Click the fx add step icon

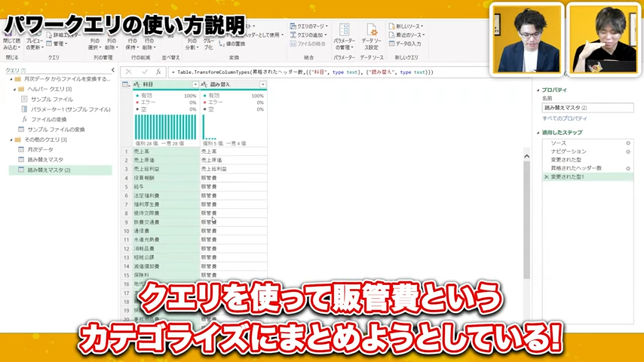pyautogui.click(x=158, y=72)
